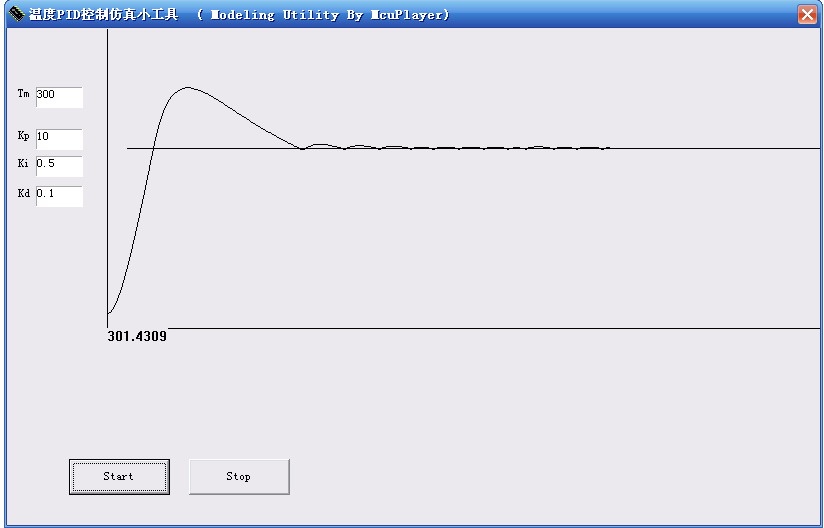The width and height of the screenshot is (824, 528).
Task: Select the Ki input field showing 0.5
Action: click(x=59, y=165)
